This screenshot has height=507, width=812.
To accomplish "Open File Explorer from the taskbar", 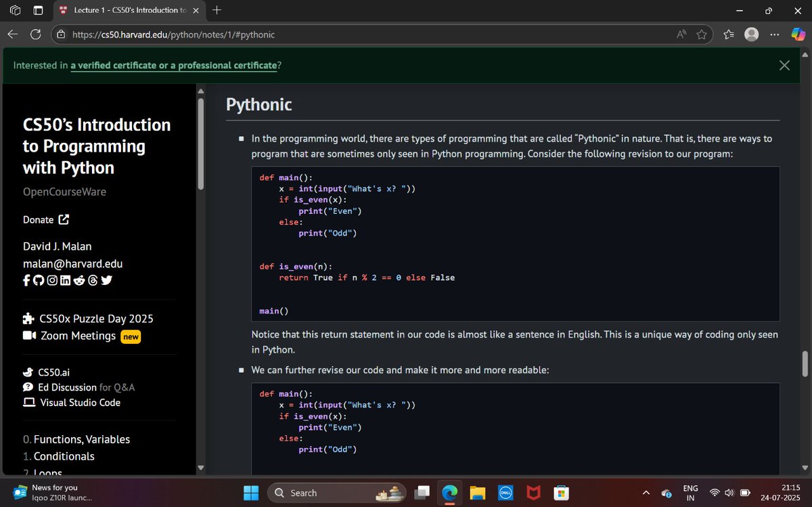I will [x=478, y=493].
